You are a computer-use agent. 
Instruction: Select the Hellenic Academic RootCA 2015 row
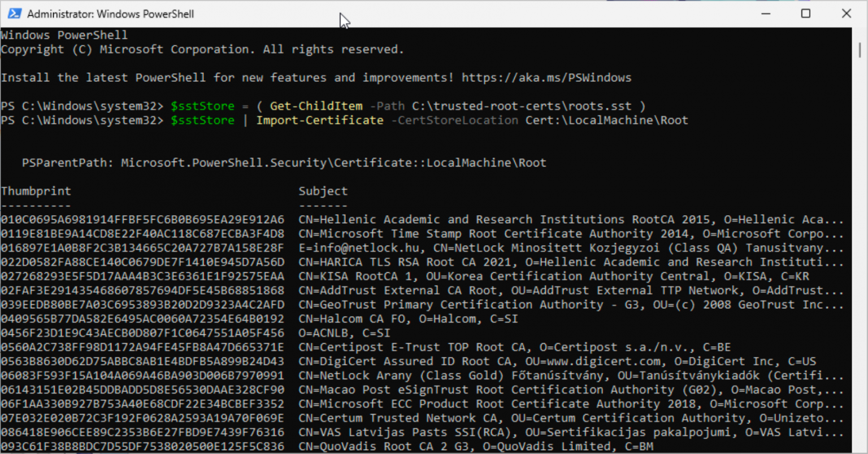point(396,219)
